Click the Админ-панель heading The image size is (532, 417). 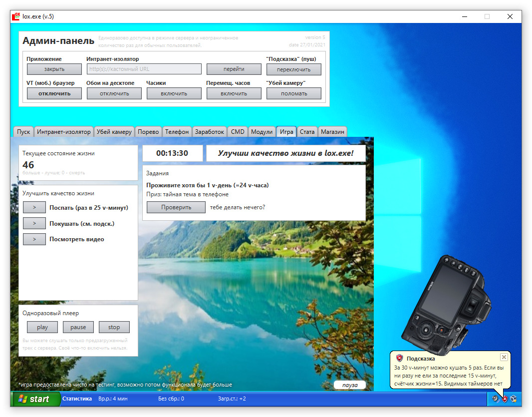point(58,41)
